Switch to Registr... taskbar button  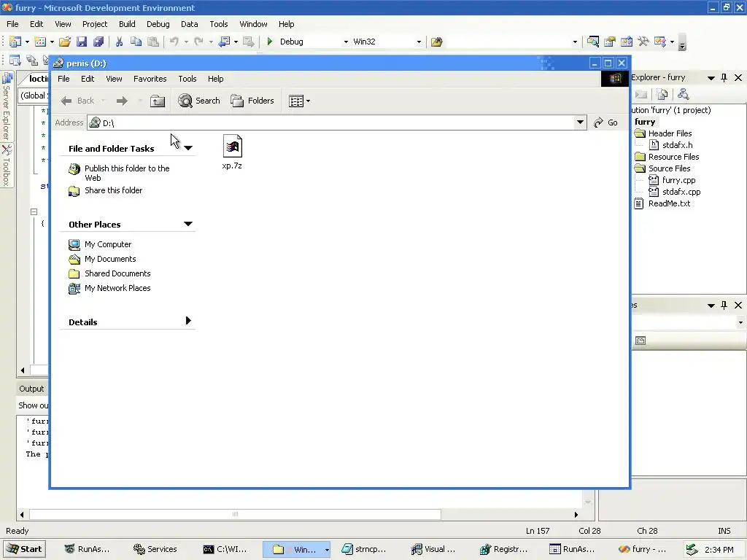click(504, 549)
